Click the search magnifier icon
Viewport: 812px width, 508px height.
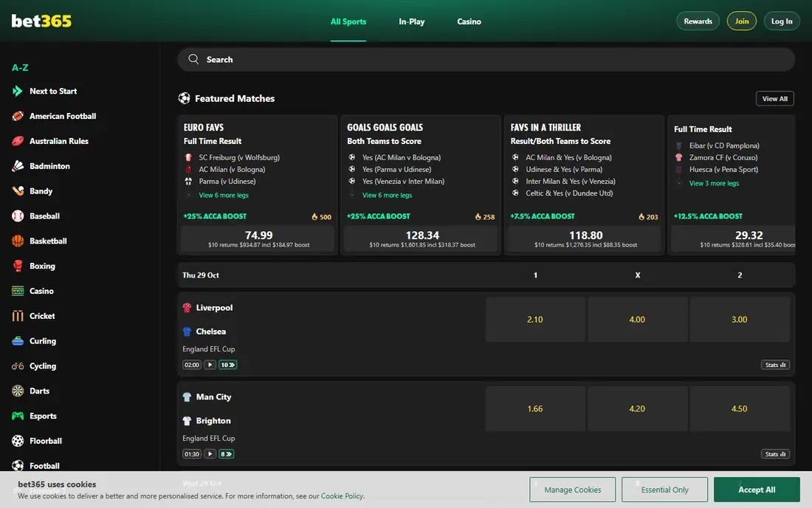coord(193,59)
